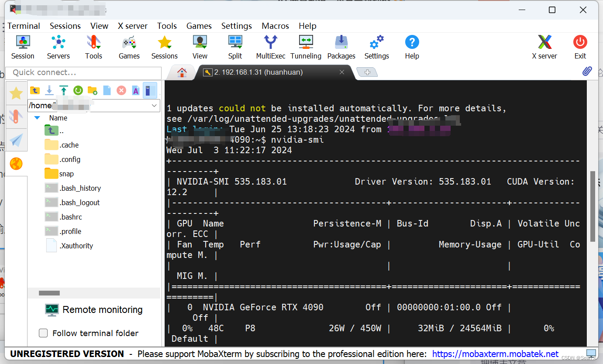Screen dimensions: 603x364
Task: Click the file list horizontal scrollbar thumb
Action: [49, 293]
